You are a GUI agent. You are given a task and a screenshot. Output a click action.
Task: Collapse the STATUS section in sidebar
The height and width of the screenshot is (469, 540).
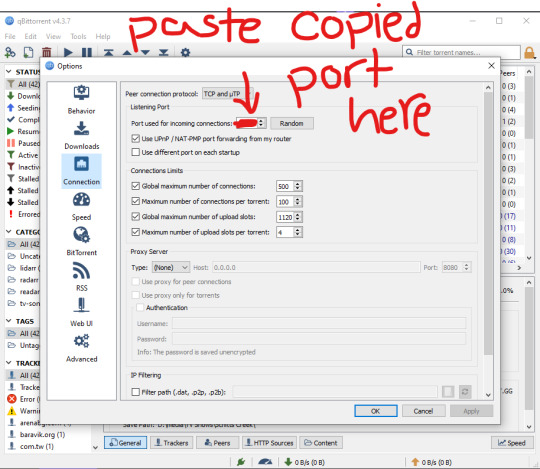(9, 72)
